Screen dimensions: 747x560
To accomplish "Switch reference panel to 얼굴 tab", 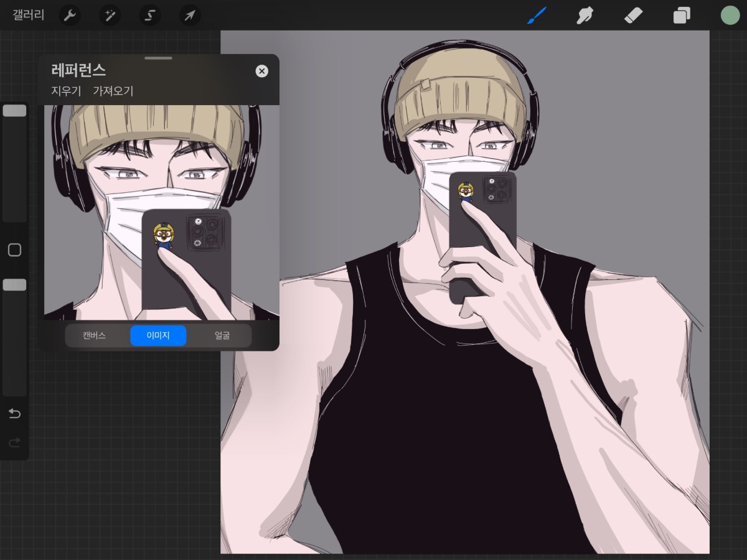I will tap(222, 335).
